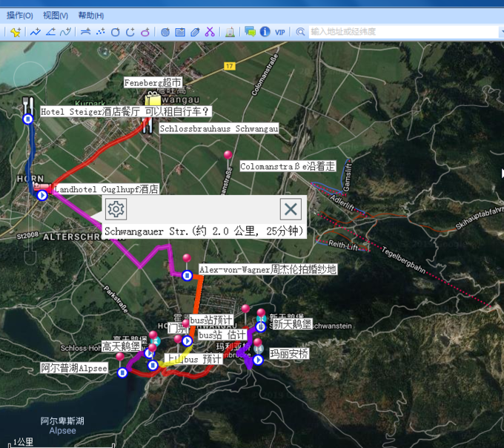Click the search magnifier icon

tap(300, 32)
